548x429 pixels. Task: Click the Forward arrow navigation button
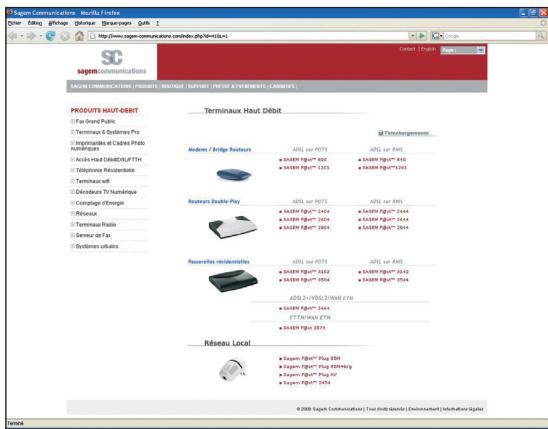click(31, 36)
